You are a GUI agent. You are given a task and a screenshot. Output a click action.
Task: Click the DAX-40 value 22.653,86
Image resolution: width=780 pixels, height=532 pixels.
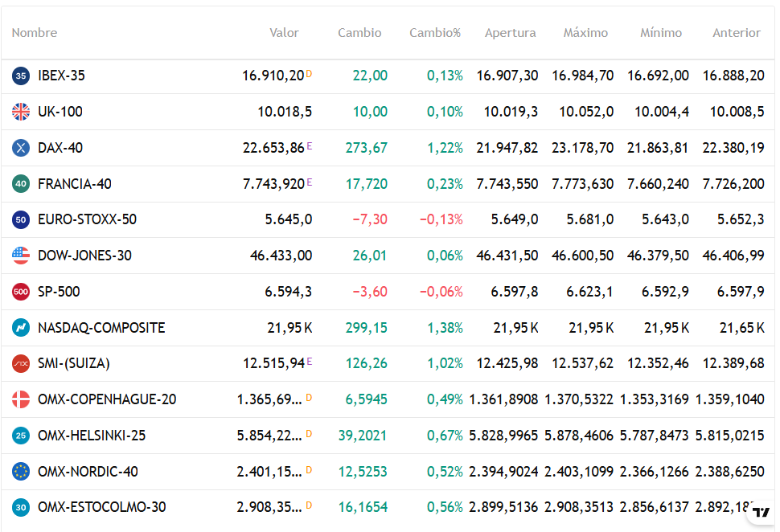(273, 148)
